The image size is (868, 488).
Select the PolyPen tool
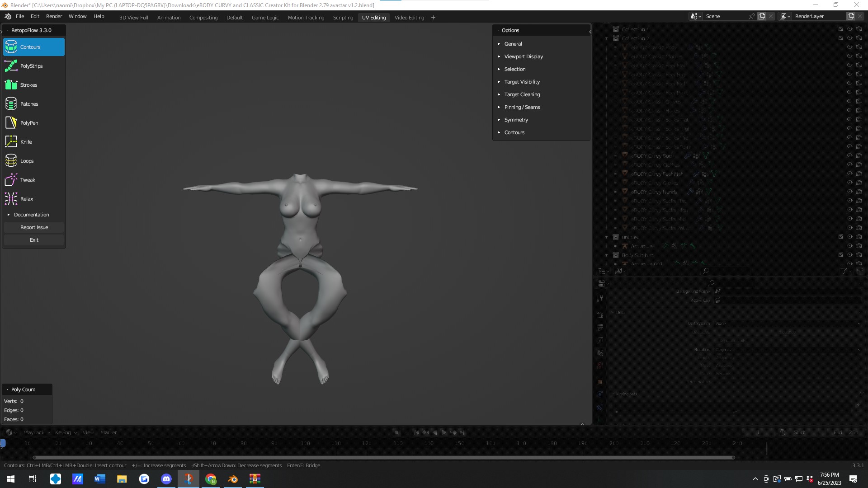pyautogui.click(x=29, y=122)
